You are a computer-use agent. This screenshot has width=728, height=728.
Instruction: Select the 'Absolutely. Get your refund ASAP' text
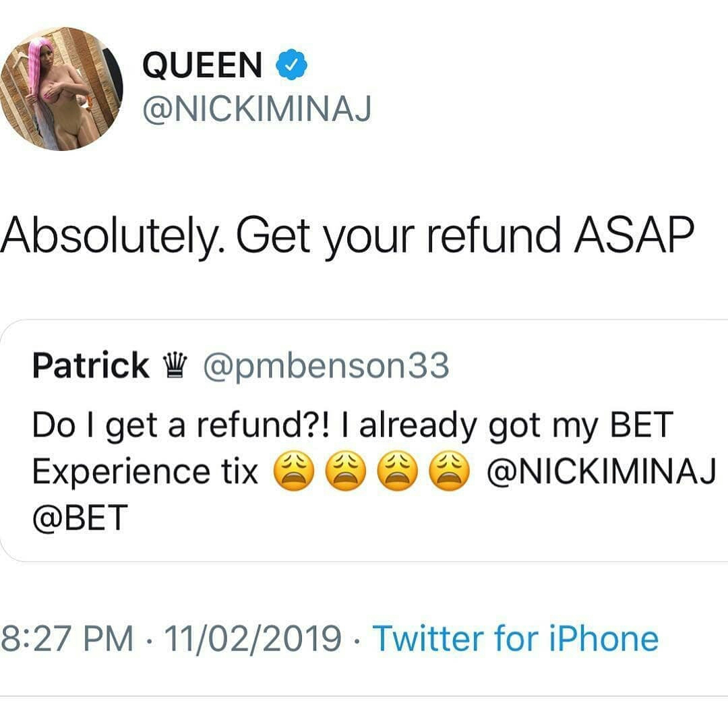347,236
